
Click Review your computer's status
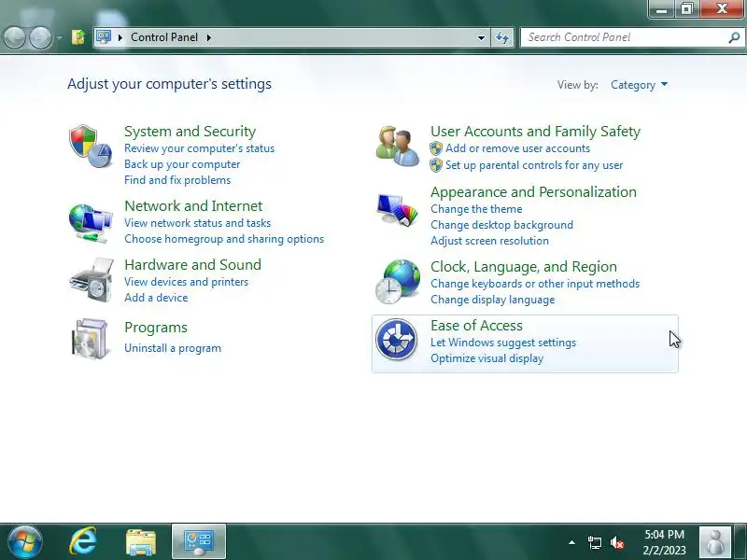click(199, 148)
